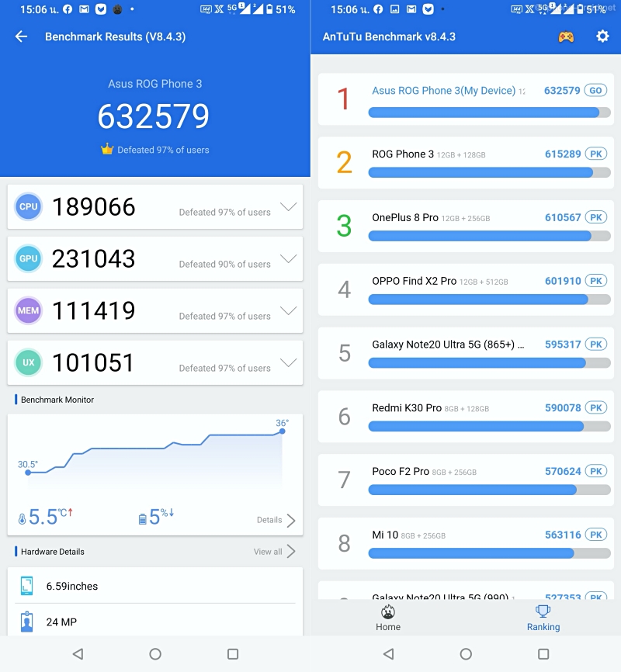
Task: Tap the 'Asus ROG Phone 3' device title
Action: [x=154, y=84]
